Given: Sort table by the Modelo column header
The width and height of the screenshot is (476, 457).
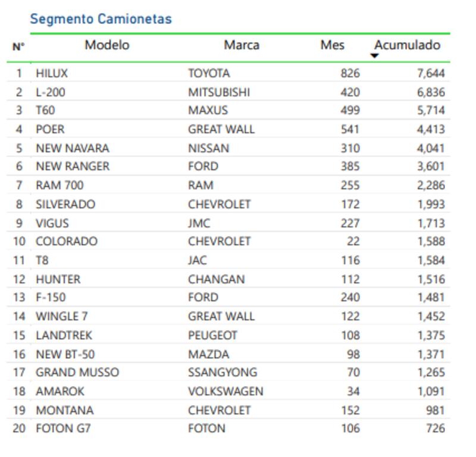Looking at the screenshot, I should point(107,45).
